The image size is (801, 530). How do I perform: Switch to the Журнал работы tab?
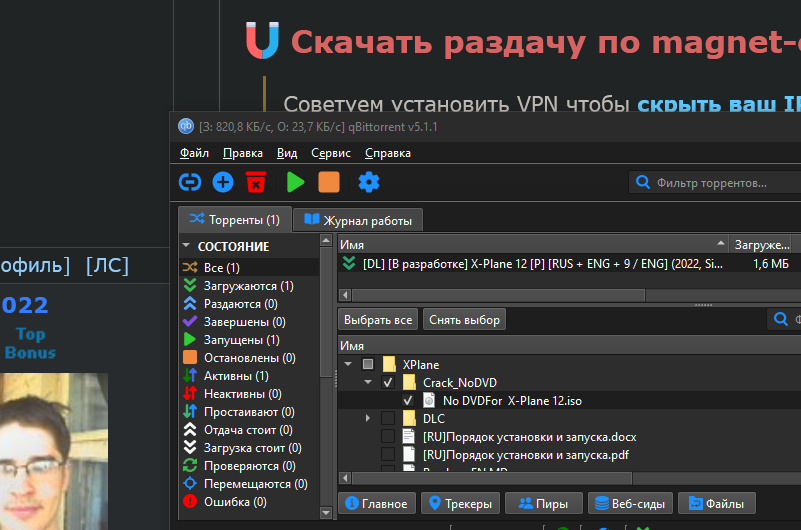pos(358,221)
